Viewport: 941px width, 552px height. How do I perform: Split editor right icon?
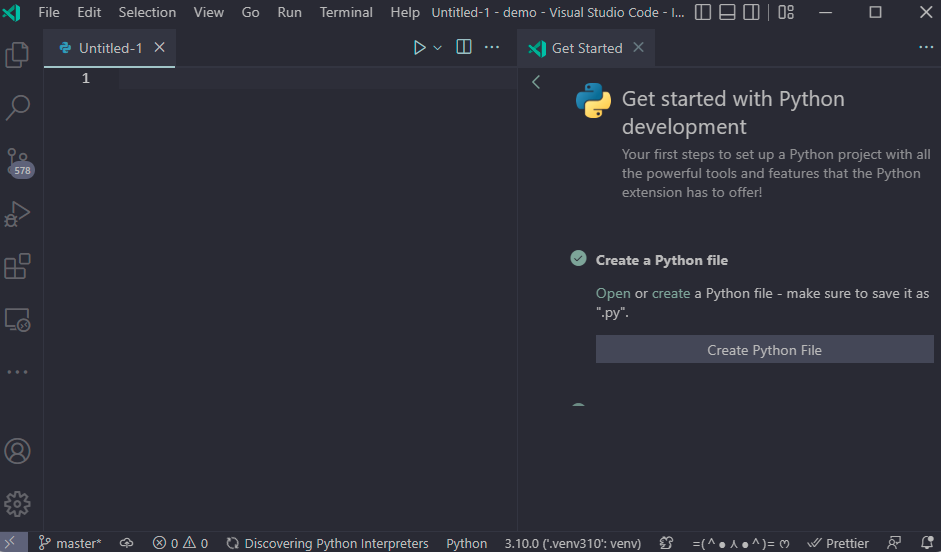464,47
